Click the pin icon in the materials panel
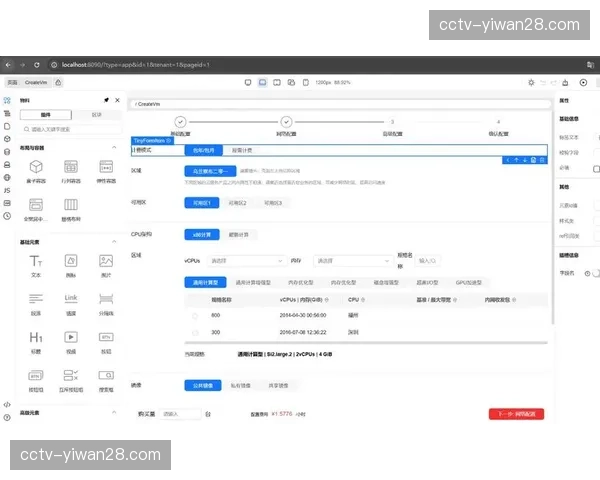Image resolution: width=600 pixels, height=480 pixels. tap(107, 100)
